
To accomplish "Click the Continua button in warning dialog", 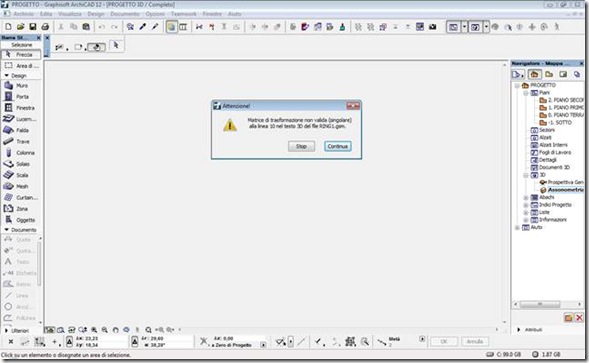I will point(337,146).
